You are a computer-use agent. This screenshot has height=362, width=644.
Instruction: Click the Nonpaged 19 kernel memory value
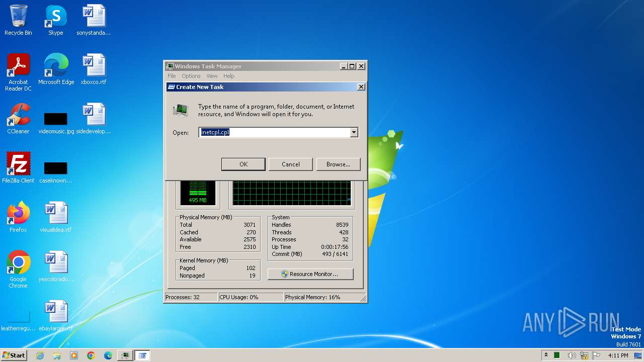218,276
